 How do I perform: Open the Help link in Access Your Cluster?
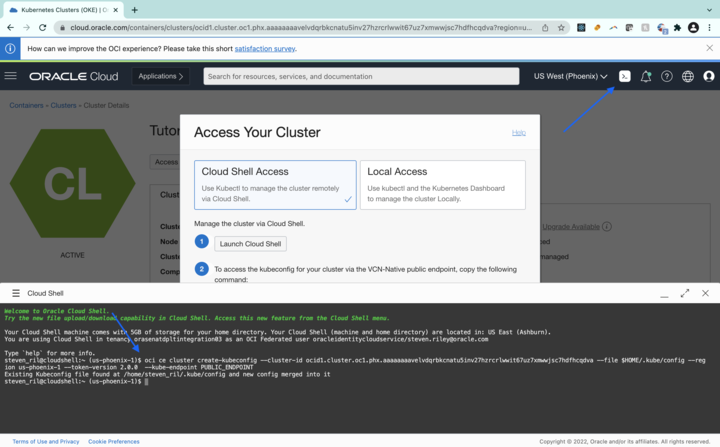(518, 133)
